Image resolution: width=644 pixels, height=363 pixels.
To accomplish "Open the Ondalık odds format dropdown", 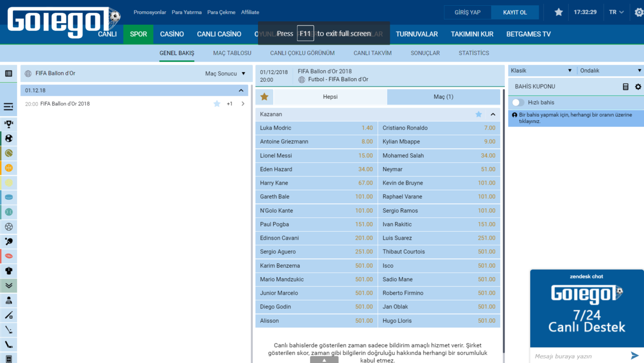I will click(x=611, y=71).
